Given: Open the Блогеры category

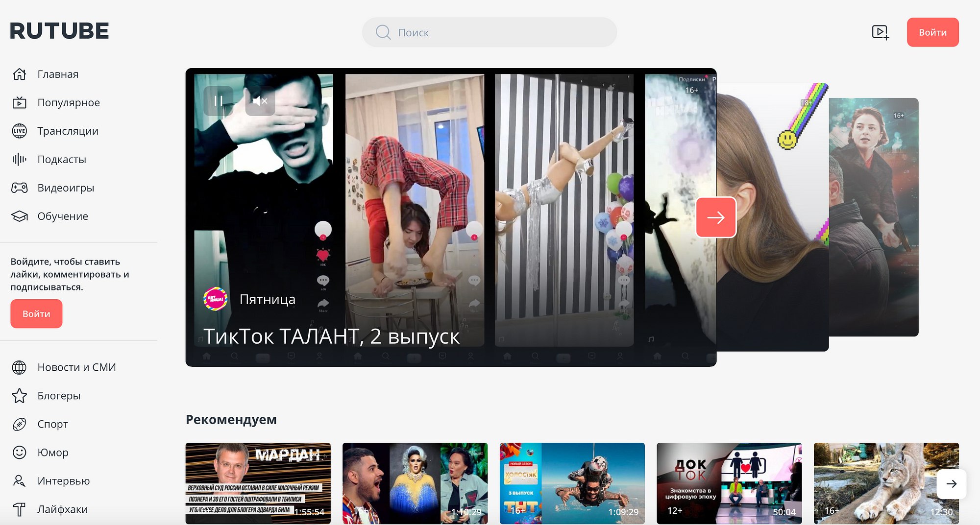Looking at the screenshot, I should coord(59,396).
